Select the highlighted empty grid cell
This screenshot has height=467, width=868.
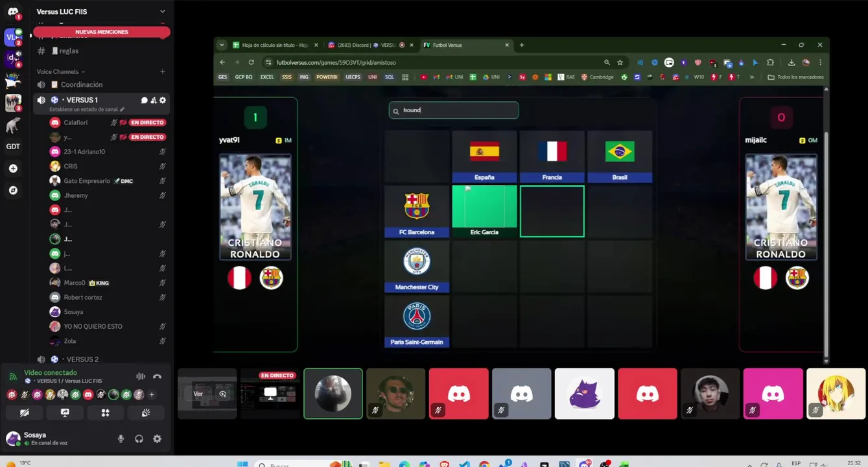[x=552, y=211]
